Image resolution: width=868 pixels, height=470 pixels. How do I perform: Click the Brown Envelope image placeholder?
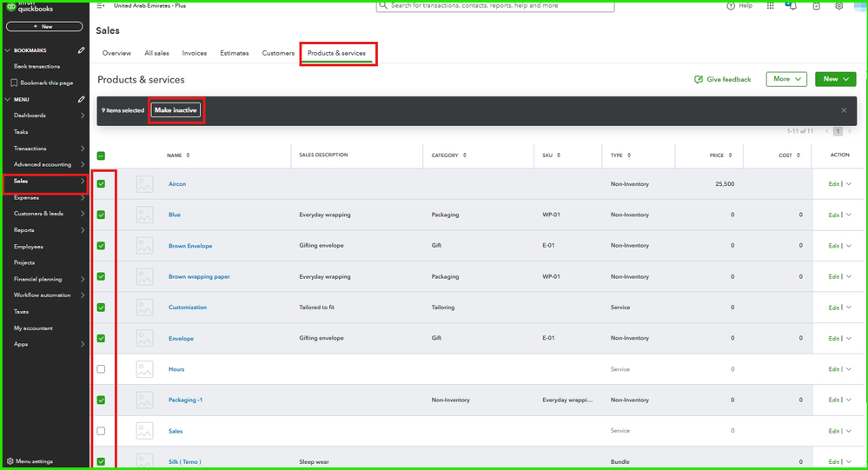click(x=144, y=246)
